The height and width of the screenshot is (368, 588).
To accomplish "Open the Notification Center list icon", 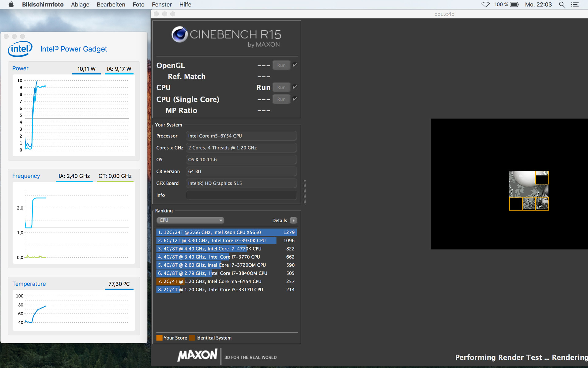I will [575, 4].
